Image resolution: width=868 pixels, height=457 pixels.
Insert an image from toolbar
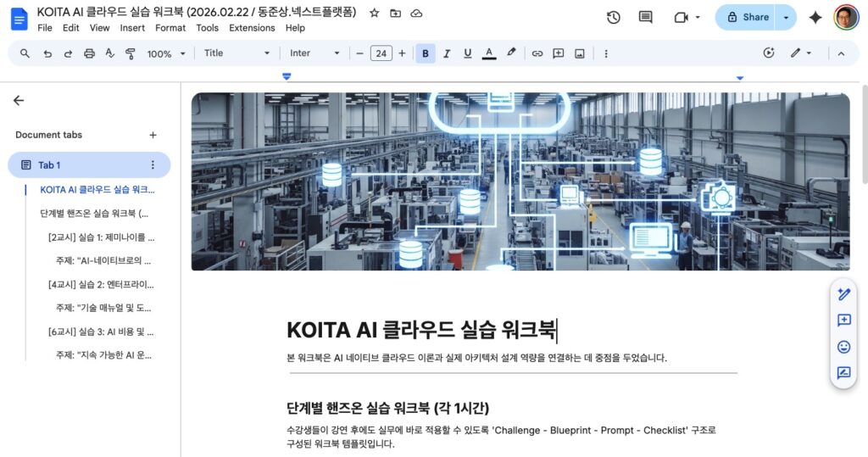(x=579, y=53)
